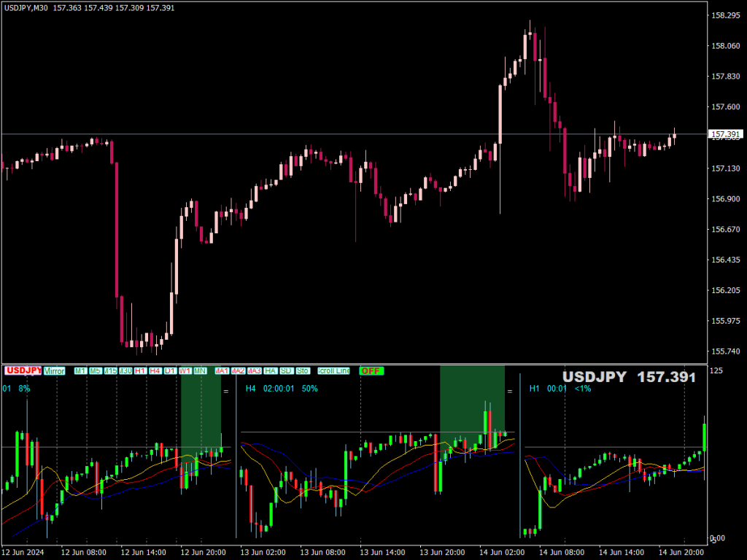Select the M5 timeframe button

94,371
